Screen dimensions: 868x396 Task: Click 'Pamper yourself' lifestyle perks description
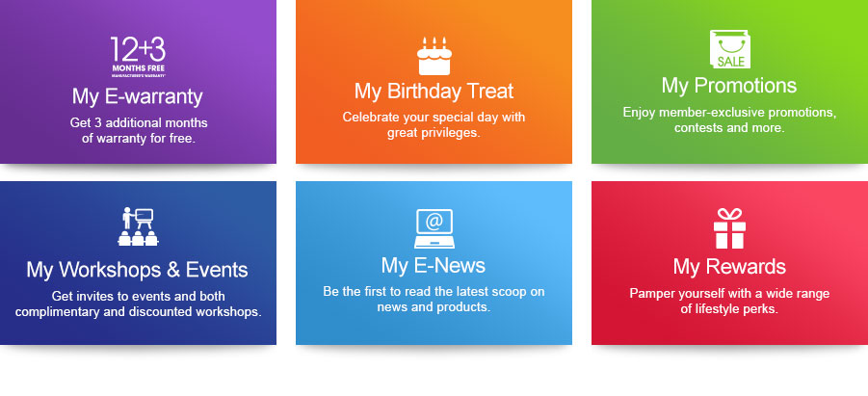729,301
